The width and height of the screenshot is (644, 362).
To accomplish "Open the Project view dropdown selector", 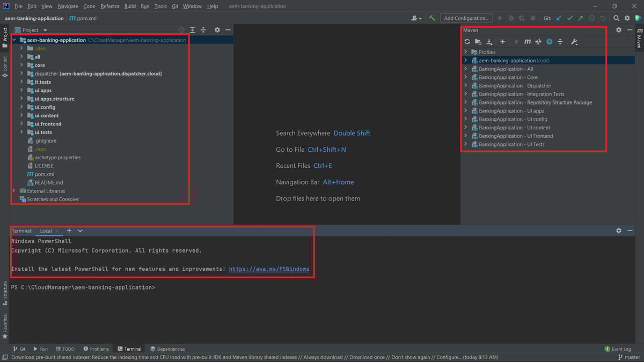I will [44, 30].
